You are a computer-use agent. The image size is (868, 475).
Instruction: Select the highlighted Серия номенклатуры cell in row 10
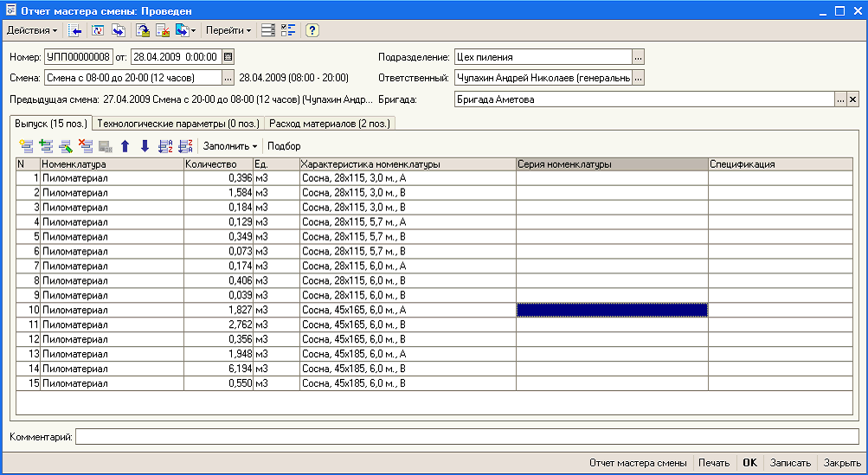coord(612,310)
